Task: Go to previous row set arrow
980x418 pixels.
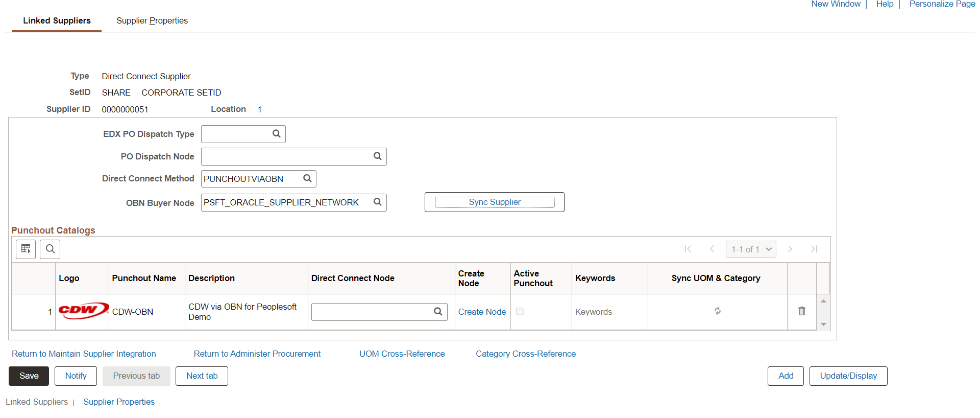Action: tap(712, 249)
